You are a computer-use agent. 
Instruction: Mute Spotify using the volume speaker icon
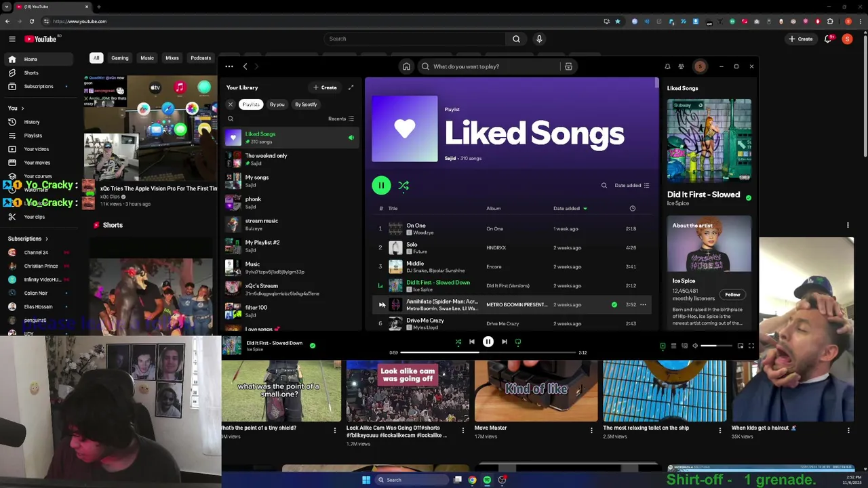point(695,346)
